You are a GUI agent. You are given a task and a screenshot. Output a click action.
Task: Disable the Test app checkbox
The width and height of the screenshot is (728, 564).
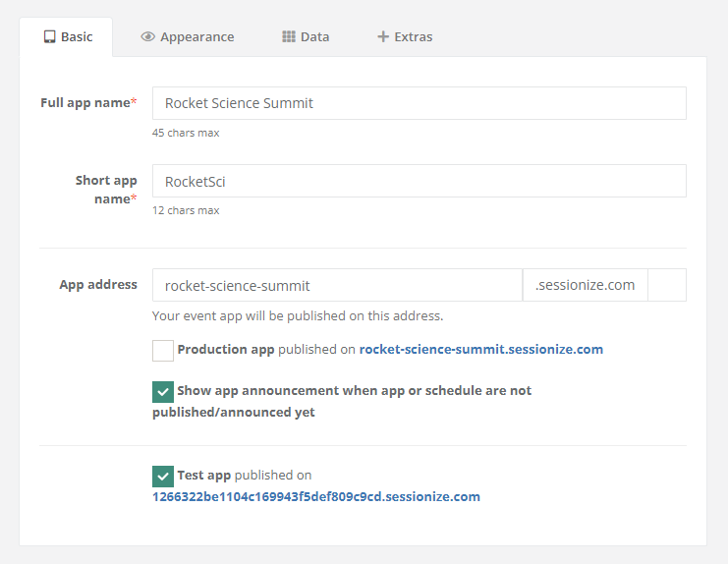[163, 476]
